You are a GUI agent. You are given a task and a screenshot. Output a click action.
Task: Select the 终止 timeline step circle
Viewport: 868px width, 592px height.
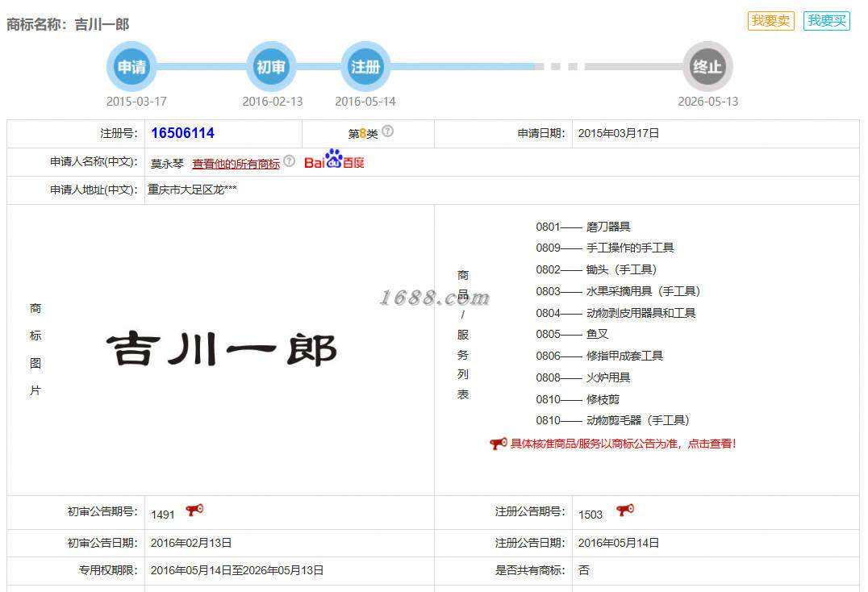pyautogui.click(x=707, y=66)
